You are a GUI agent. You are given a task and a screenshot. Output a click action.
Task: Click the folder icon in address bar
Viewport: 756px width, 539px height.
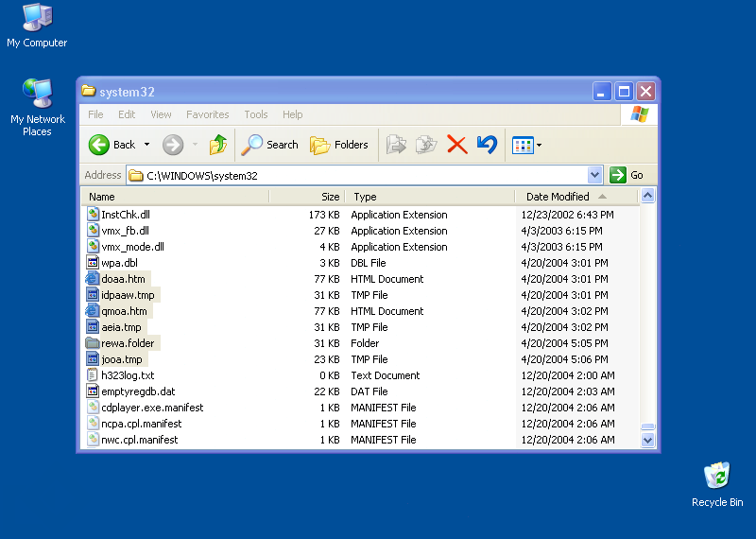click(136, 175)
